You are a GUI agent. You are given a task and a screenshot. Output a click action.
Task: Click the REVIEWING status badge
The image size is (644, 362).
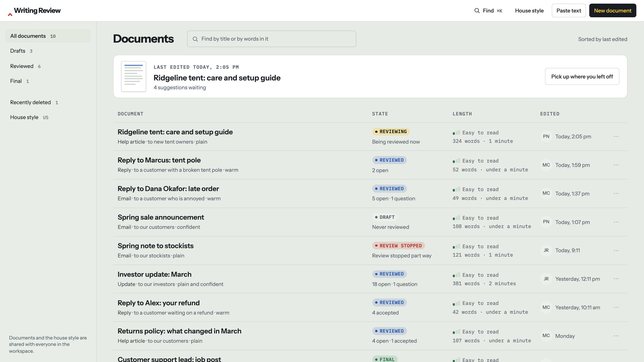(391, 132)
